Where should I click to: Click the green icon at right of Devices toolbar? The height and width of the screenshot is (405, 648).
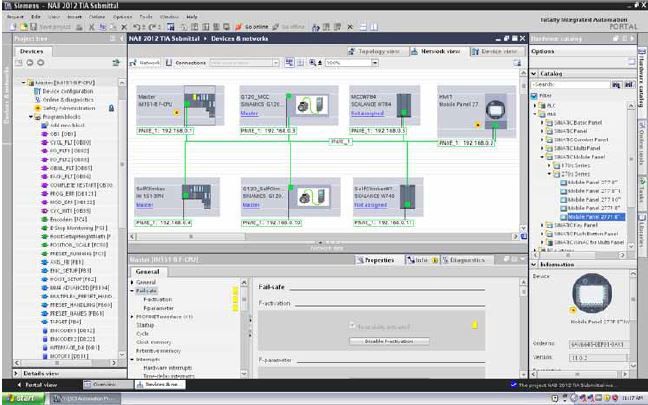point(116,63)
